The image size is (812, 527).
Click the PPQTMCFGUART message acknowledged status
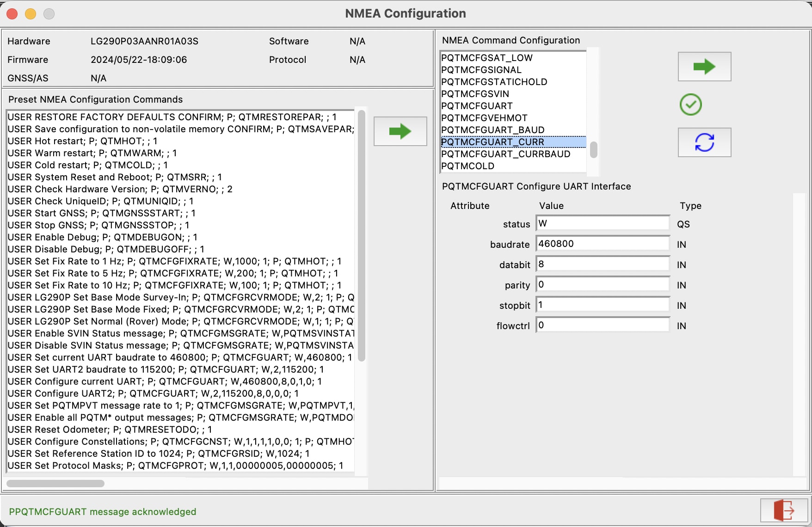103,512
